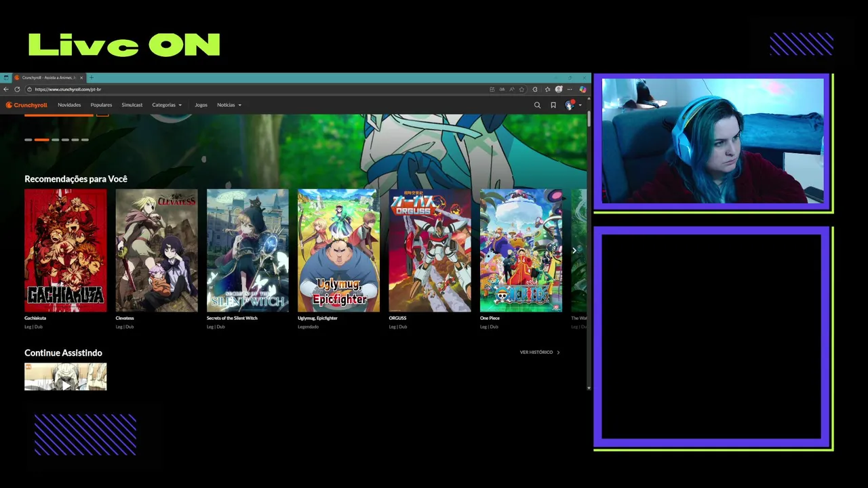Open the Gachiakuta poster
The width and height of the screenshot is (868, 488).
coord(66,250)
